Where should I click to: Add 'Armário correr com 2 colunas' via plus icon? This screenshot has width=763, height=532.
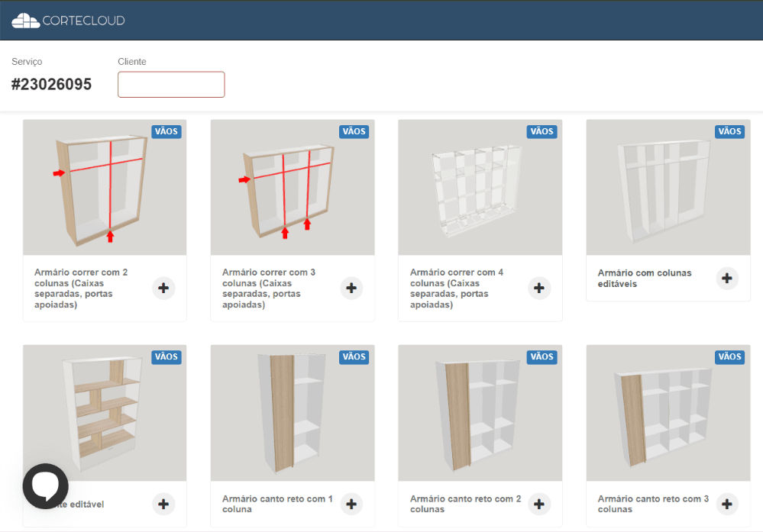click(x=163, y=288)
